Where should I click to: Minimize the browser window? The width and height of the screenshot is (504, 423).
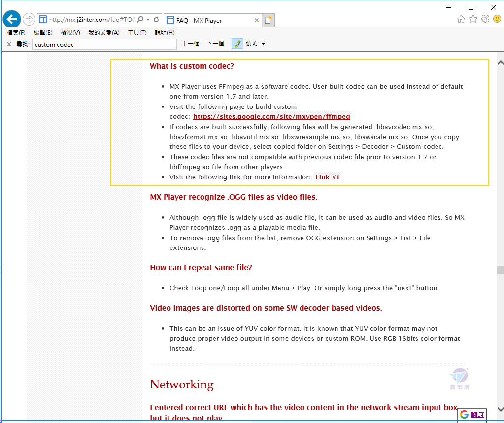[449, 7]
